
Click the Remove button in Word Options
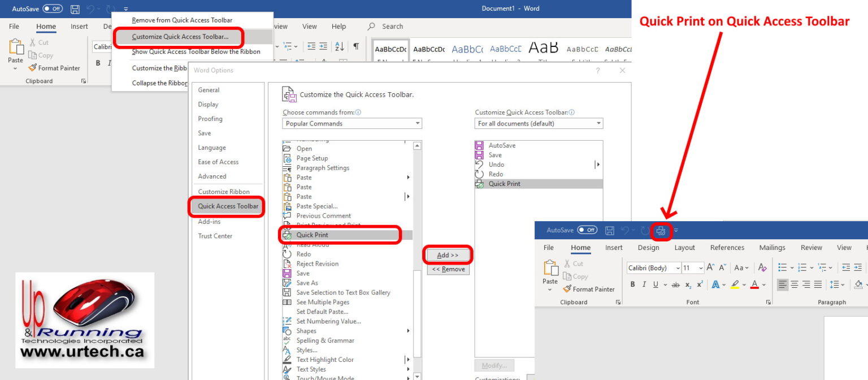448,269
